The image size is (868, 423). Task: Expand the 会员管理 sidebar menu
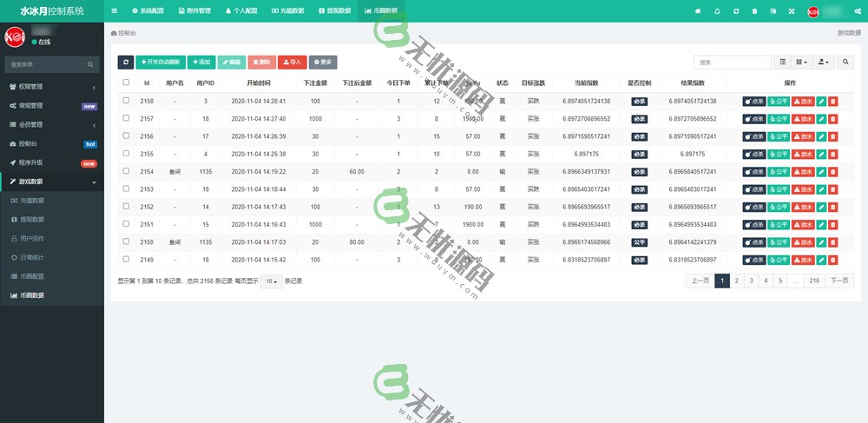coord(52,124)
